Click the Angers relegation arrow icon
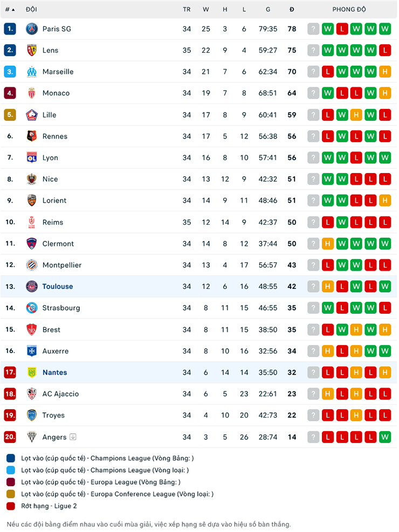The width and height of the screenshot is (399, 532). point(73,437)
